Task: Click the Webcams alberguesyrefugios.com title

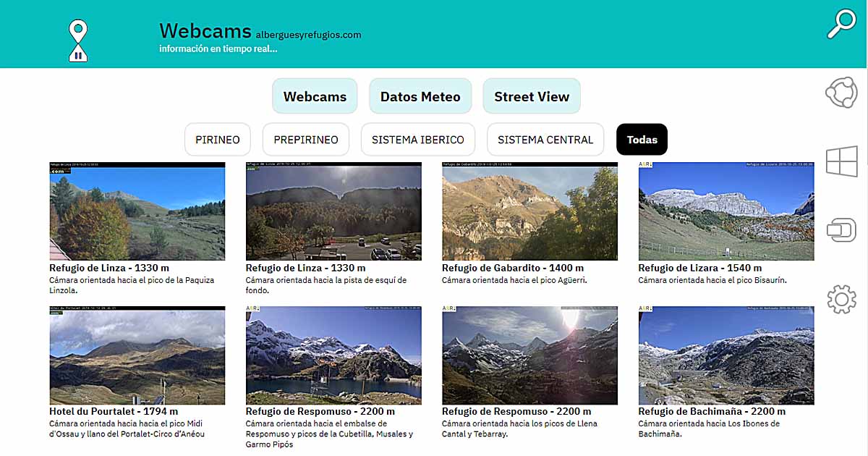Action: point(260,31)
